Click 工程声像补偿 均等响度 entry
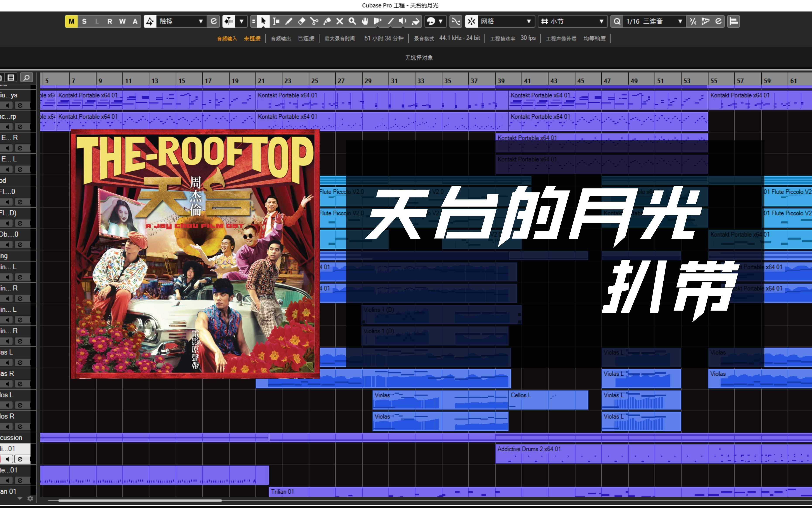Viewport: 812px width, 508px height. [x=576, y=38]
